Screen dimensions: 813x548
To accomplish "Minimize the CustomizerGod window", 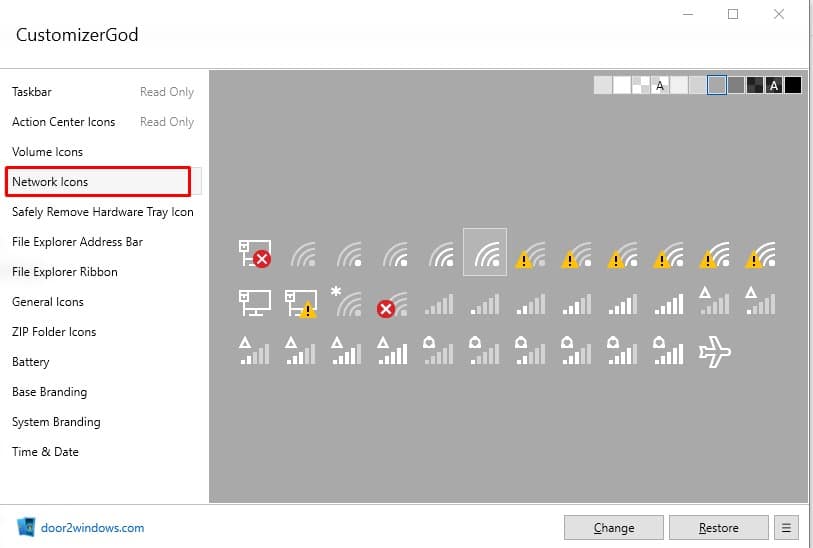I will pos(688,15).
